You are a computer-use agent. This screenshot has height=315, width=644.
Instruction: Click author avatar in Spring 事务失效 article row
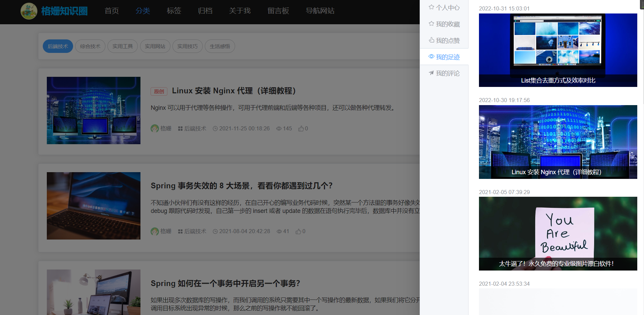click(155, 231)
